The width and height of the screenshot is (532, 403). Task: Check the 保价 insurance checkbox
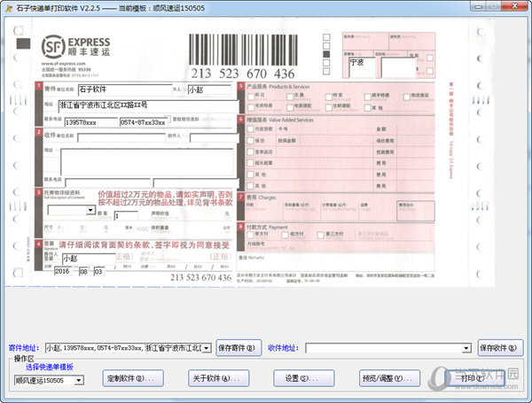(x=250, y=140)
